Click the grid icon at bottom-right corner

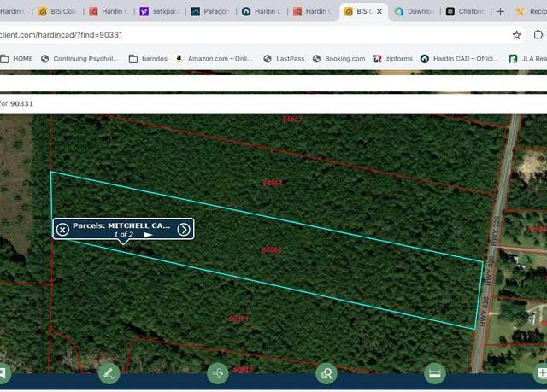pyautogui.click(x=541, y=373)
